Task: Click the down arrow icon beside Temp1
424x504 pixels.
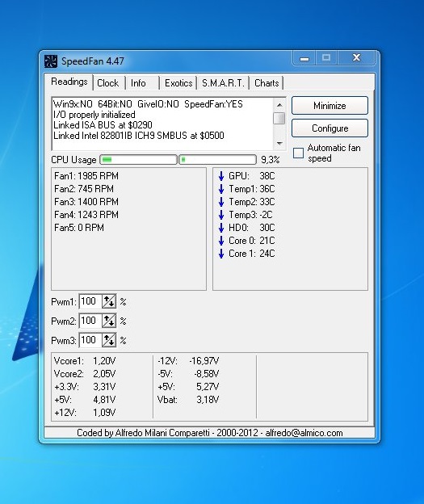Action: pyautogui.click(x=221, y=189)
